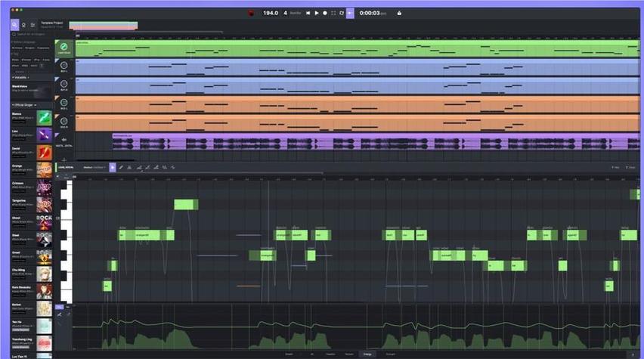Skip back to the project start
The height and width of the screenshot is (359, 644).
[308, 13]
